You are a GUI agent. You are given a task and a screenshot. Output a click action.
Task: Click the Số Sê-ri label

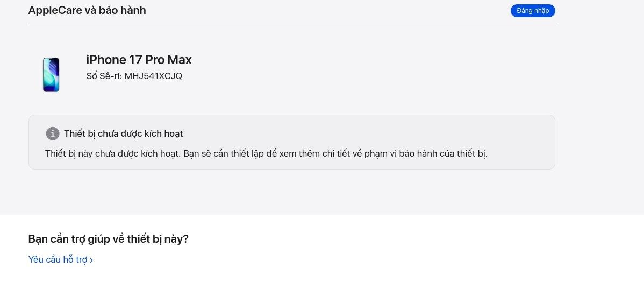tap(104, 76)
